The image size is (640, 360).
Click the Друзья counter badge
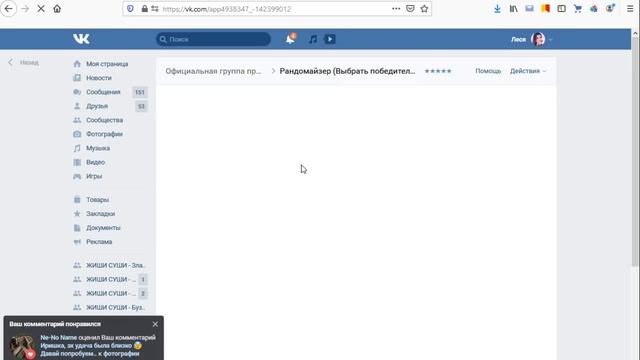pyautogui.click(x=141, y=107)
